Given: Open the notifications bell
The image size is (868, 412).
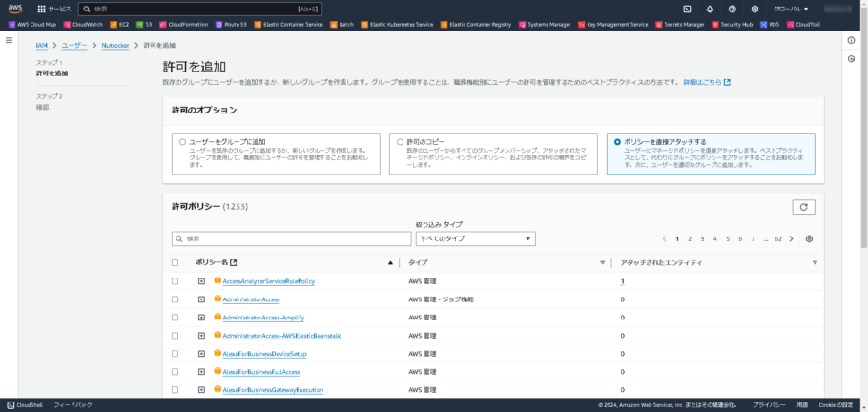Looking at the screenshot, I should pos(710,9).
